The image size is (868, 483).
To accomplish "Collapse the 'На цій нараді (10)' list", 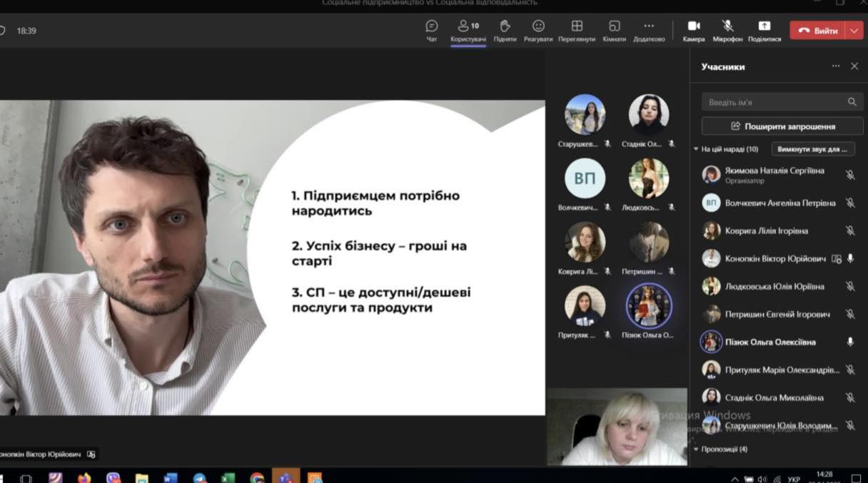I will 726,149.
